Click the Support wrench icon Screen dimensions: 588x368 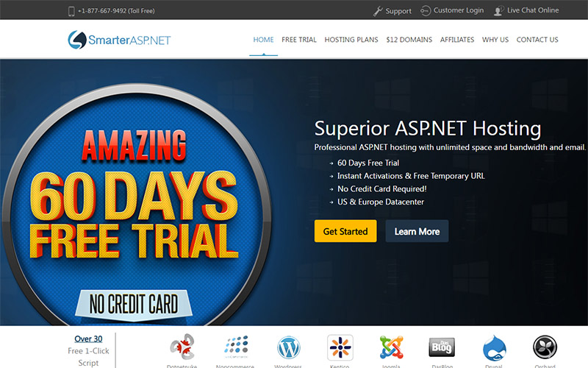378,11
